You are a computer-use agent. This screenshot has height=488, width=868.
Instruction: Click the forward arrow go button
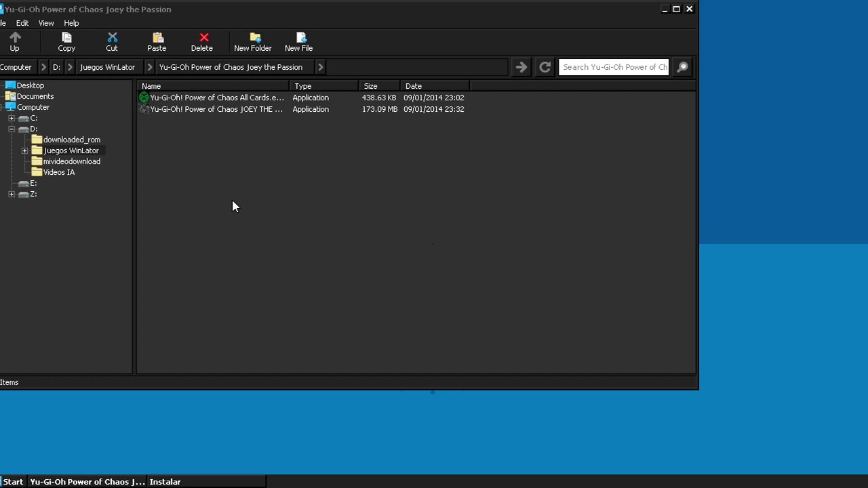click(x=521, y=67)
